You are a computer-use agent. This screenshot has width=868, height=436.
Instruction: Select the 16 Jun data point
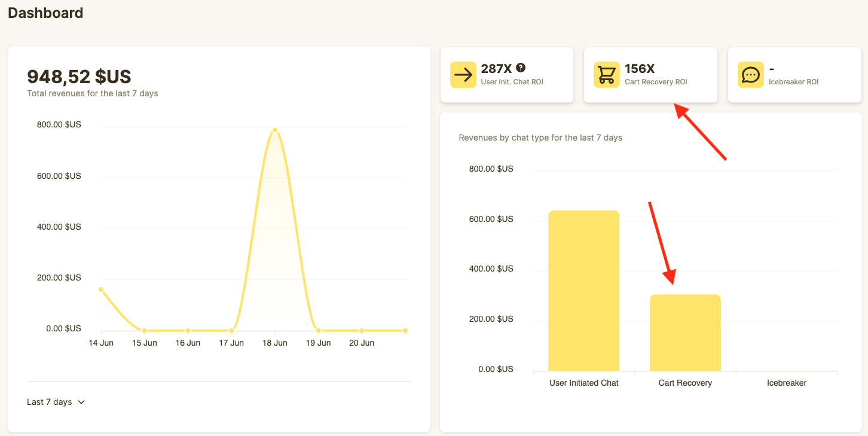[x=188, y=330]
